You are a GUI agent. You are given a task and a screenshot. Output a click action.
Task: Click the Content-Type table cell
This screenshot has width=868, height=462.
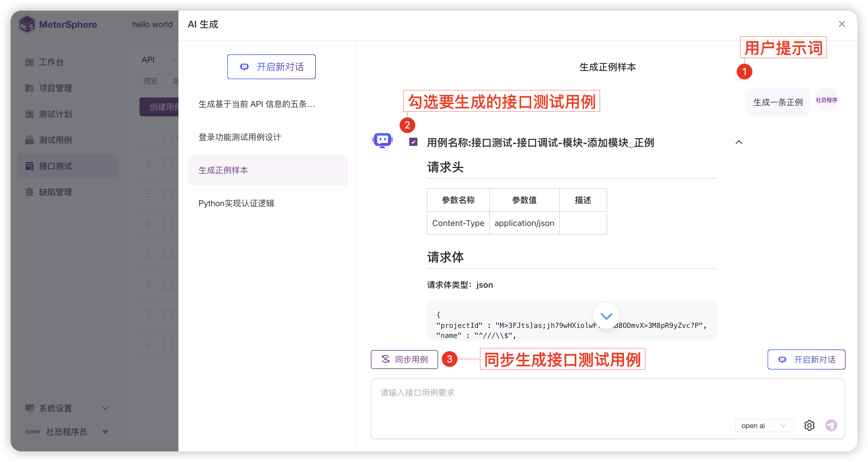tap(458, 223)
